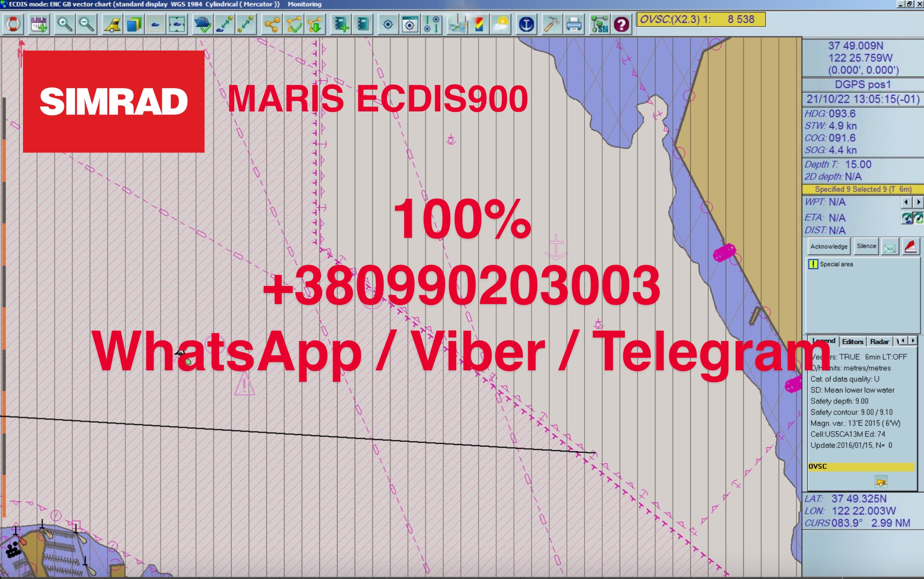Viewport: 924px width, 579px height.
Task: Click the single target crosshair icon
Action: [388, 25]
